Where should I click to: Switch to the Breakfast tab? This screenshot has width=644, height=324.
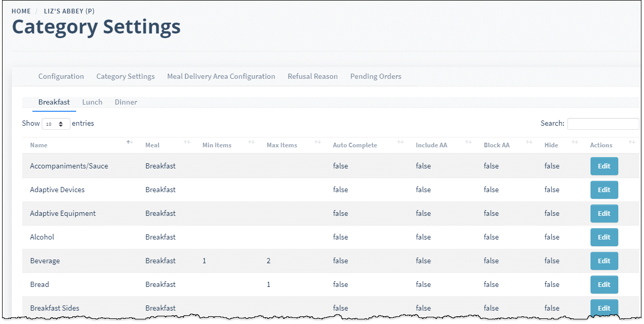[x=54, y=102]
